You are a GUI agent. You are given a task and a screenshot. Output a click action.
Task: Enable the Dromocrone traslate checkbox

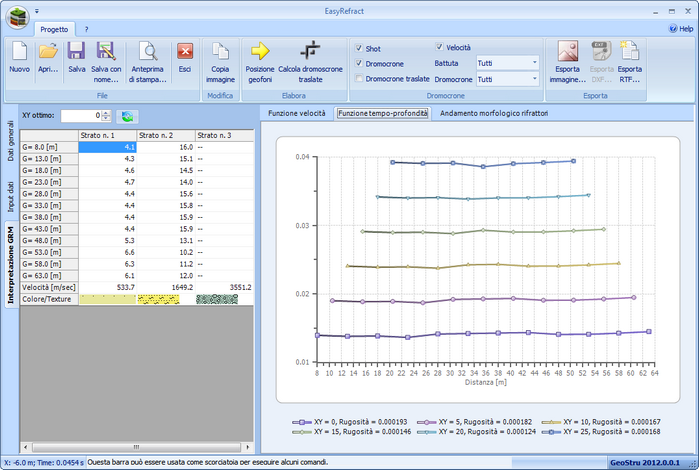point(359,78)
